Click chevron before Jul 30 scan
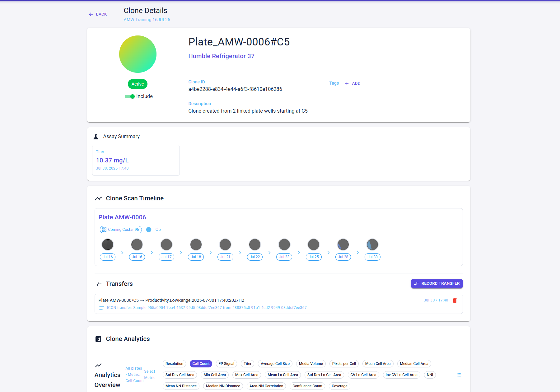 pos(358,253)
